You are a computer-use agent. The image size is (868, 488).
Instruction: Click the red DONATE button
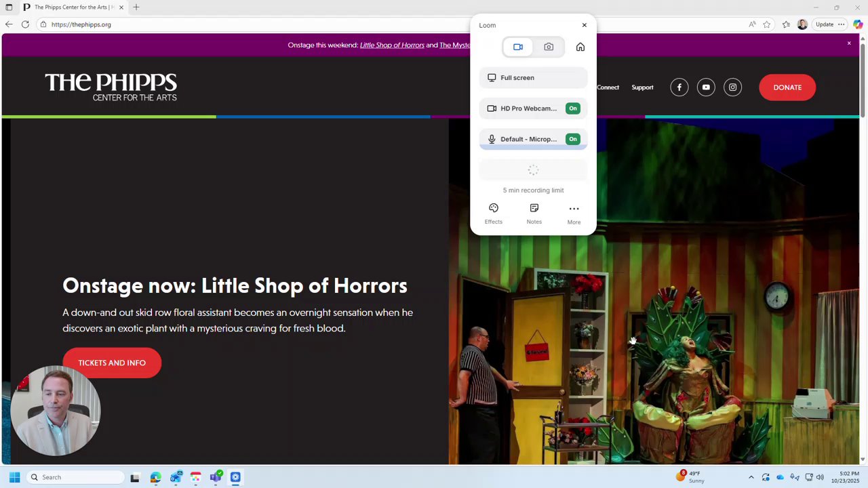coord(787,87)
